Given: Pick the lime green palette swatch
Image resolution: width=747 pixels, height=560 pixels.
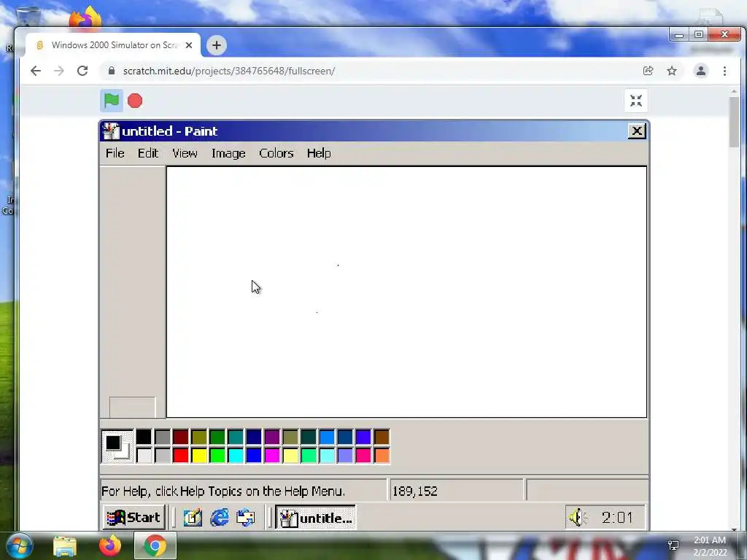Looking at the screenshot, I should point(217,455).
